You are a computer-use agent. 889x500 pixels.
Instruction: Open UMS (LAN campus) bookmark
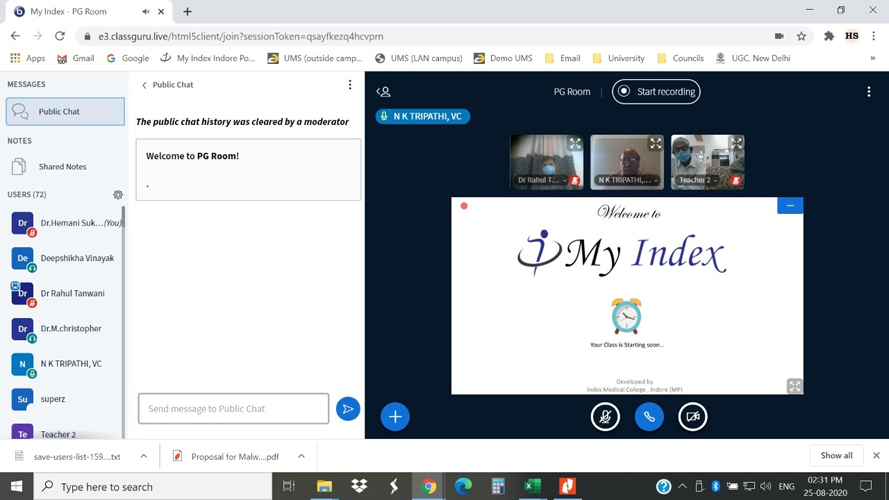click(418, 58)
